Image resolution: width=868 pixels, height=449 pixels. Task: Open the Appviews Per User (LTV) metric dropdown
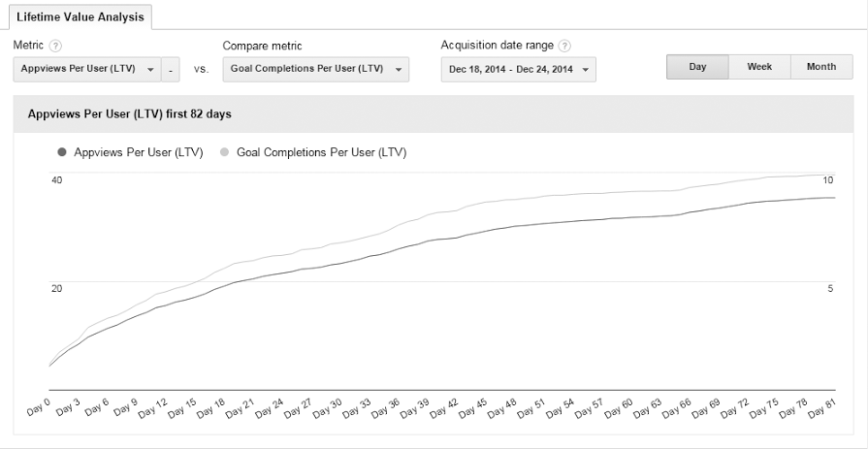(x=87, y=70)
